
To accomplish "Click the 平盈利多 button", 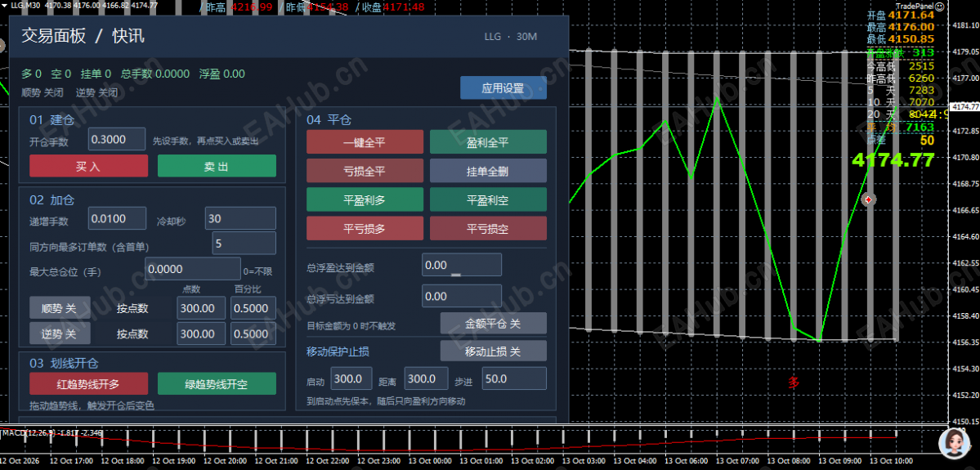I will (365, 199).
